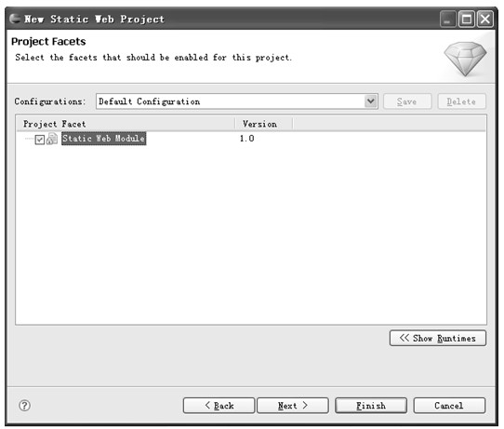The image size is (504, 429).
Task: Click the Eclipse icon in the title bar
Action: point(15,19)
